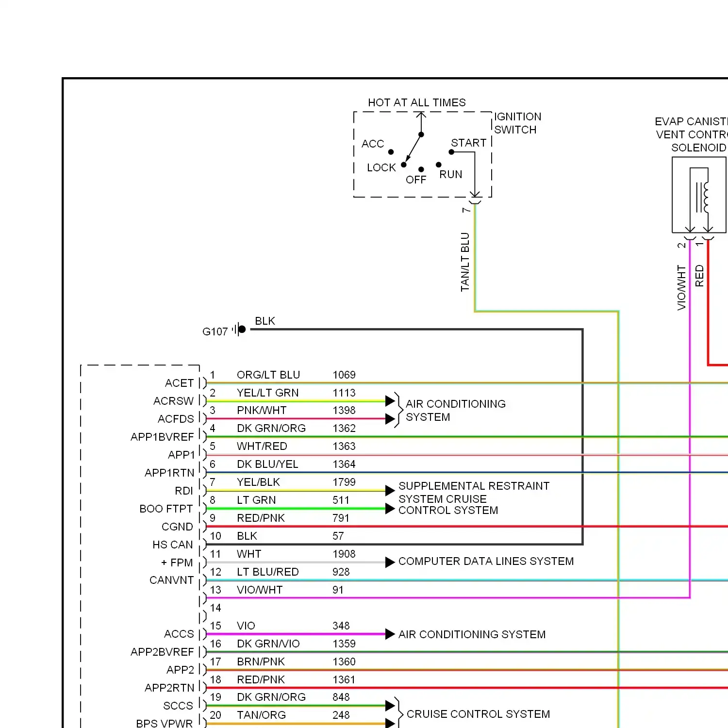
Task: Click circuit number 791
Action: pyautogui.click(x=341, y=518)
